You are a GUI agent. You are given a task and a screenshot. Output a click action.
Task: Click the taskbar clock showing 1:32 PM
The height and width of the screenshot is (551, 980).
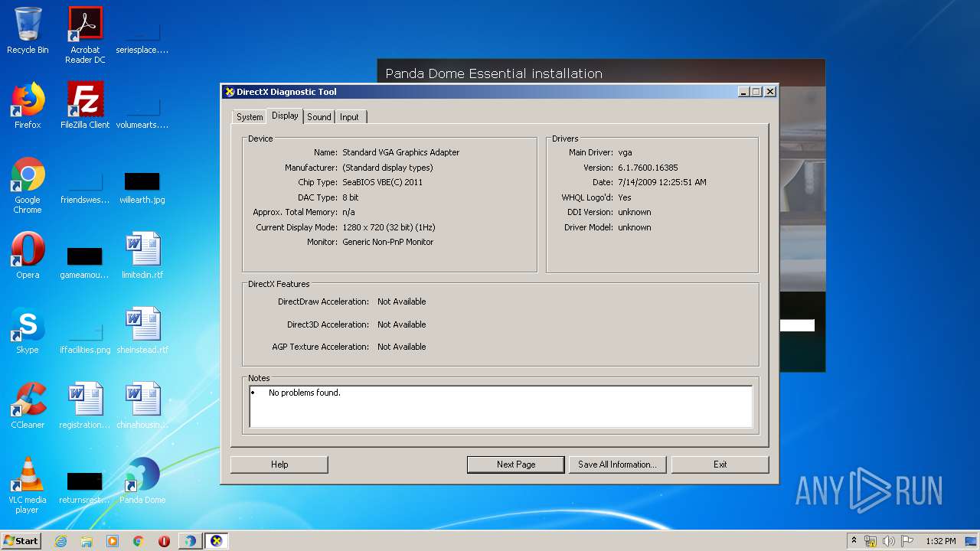(941, 541)
